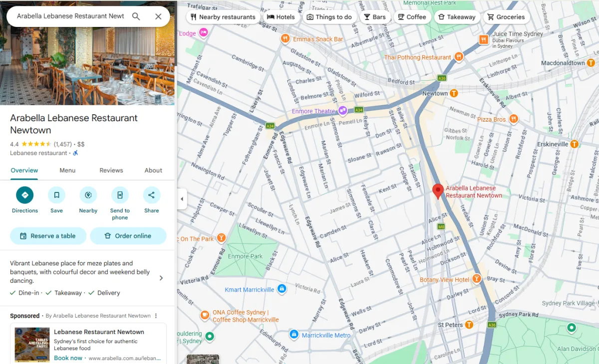Open Kmart Marrickville map marker
This screenshot has height=364, width=599.
click(x=282, y=289)
